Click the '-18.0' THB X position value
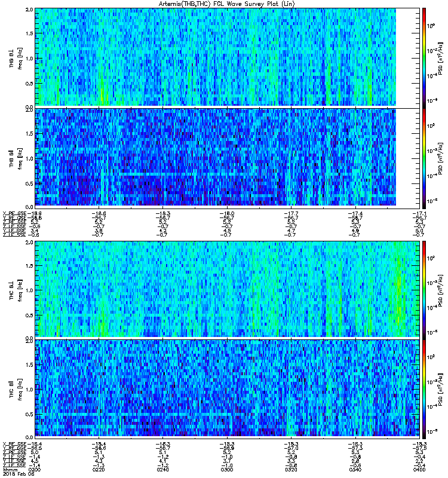The image size is (448, 478). [x=227, y=213]
